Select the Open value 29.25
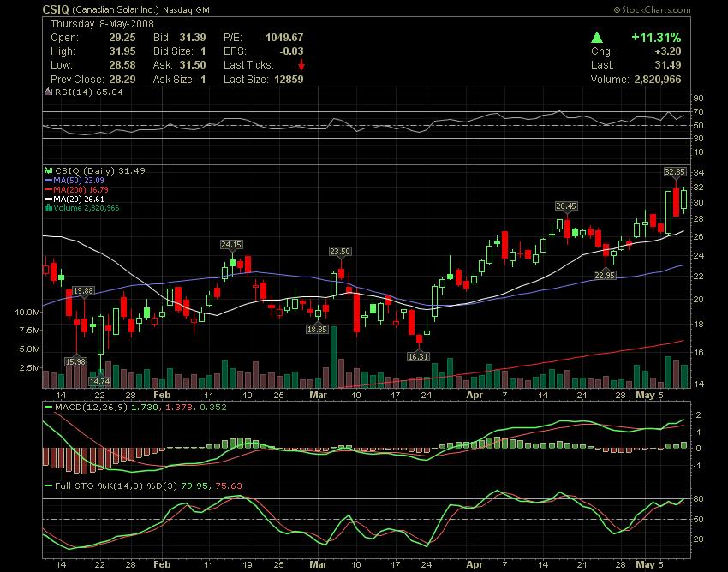 [122, 38]
